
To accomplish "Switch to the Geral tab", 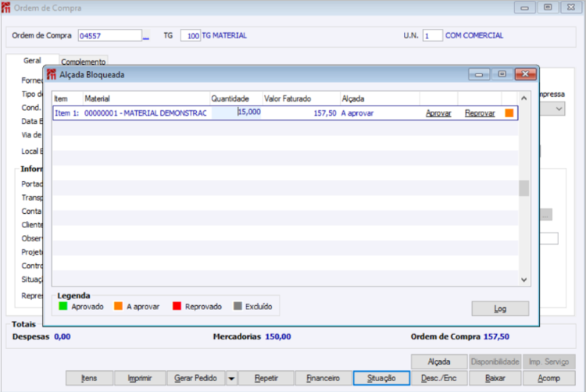I will coord(32,60).
